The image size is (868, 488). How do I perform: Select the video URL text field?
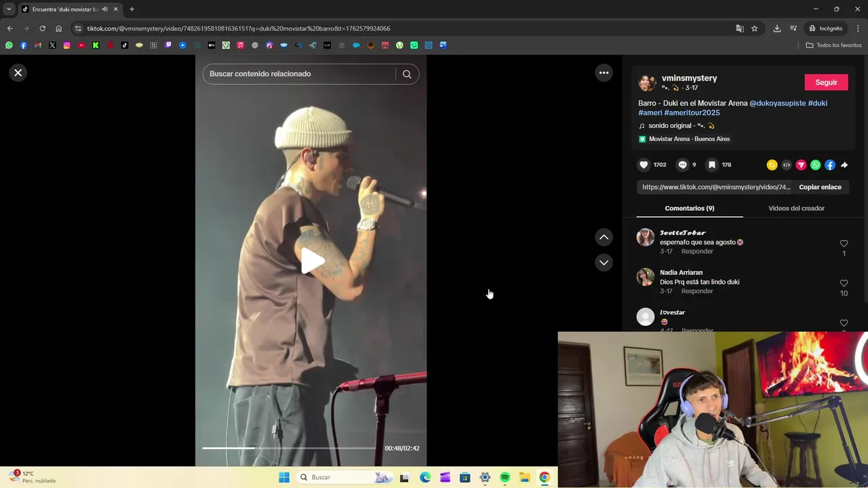[x=716, y=187]
